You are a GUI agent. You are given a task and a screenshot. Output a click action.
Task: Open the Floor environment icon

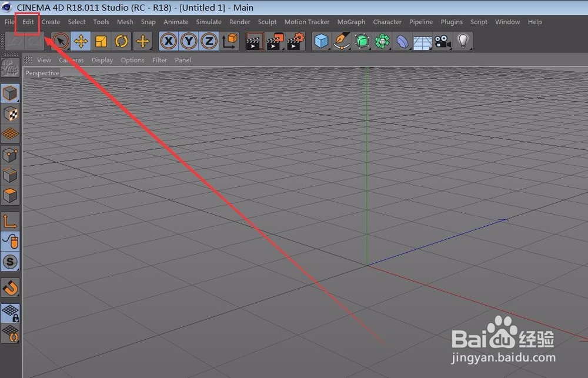tap(423, 41)
